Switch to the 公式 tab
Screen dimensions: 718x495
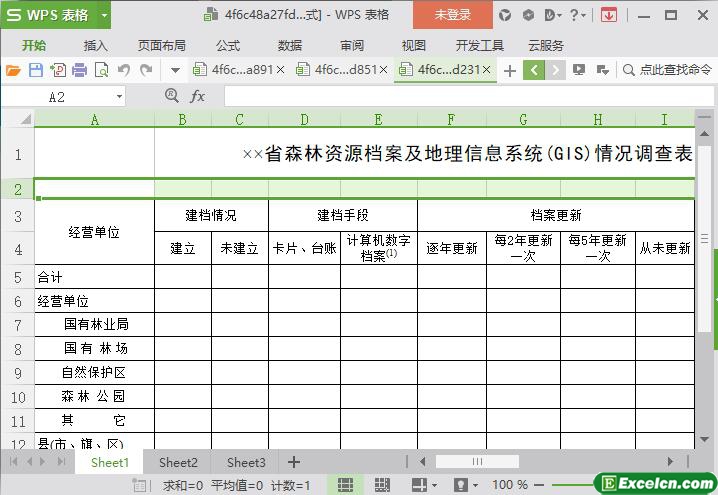228,45
